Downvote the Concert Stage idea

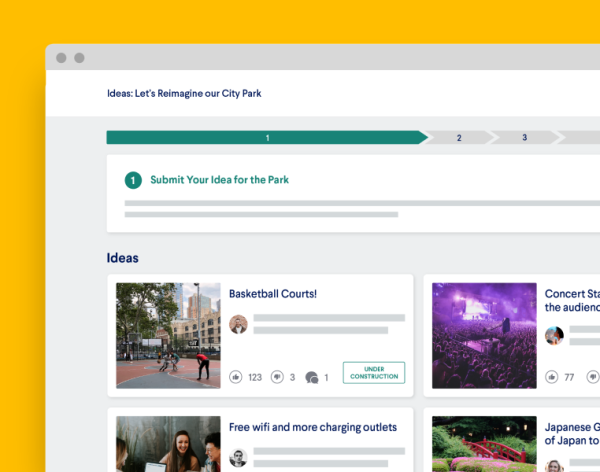593,377
